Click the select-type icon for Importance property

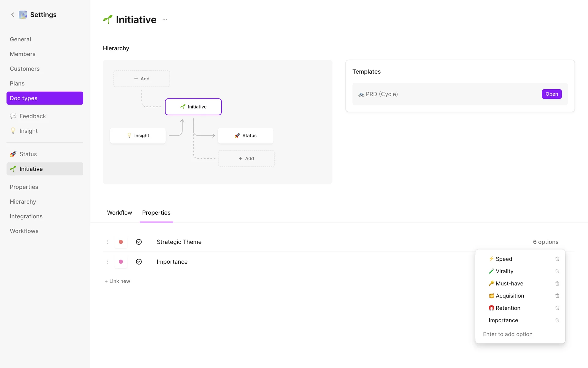[x=139, y=262]
